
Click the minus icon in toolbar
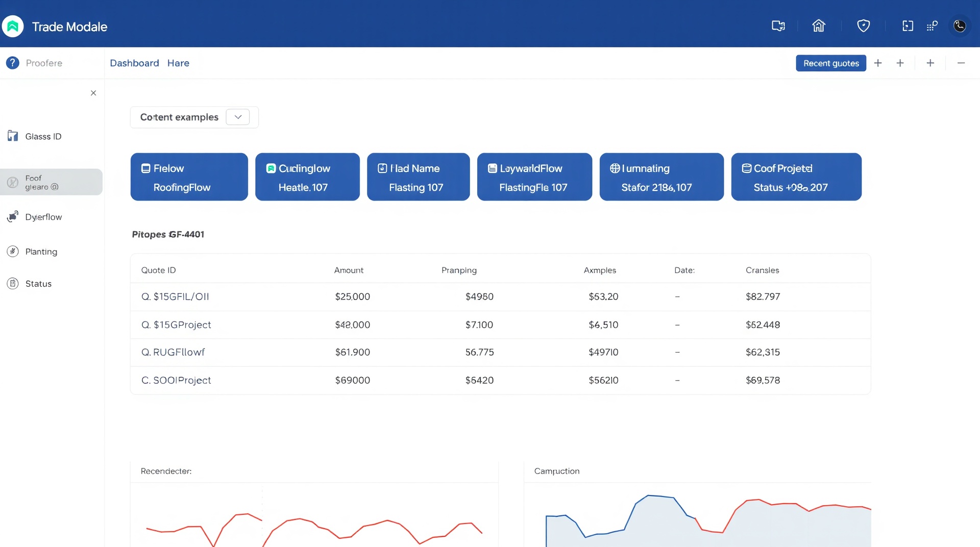(x=961, y=63)
